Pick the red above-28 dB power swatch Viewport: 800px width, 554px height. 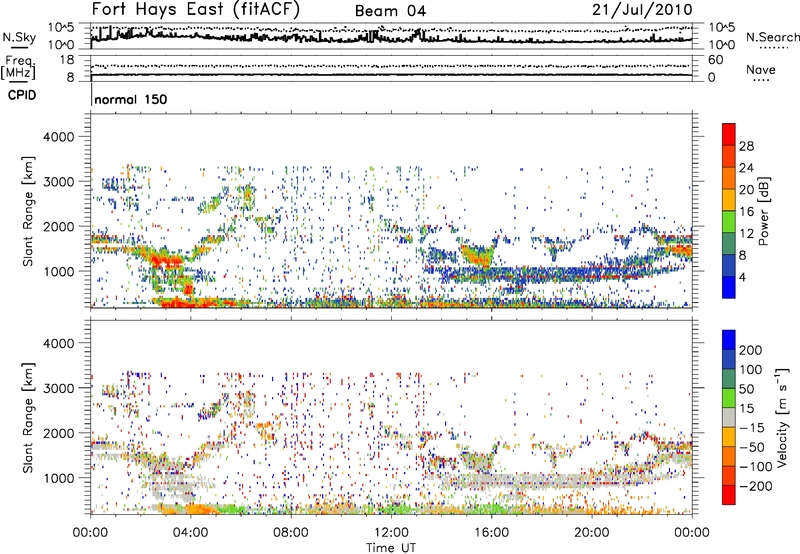pyautogui.click(x=729, y=134)
